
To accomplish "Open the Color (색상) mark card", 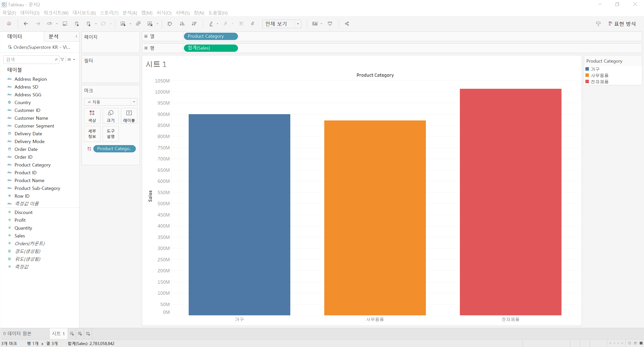I will pyautogui.click(x=92, y=116).
